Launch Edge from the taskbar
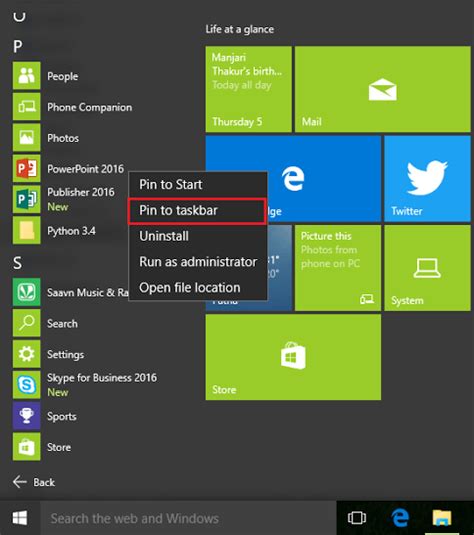The height and width of the screenshot is (535, 474). pos(400,518)
